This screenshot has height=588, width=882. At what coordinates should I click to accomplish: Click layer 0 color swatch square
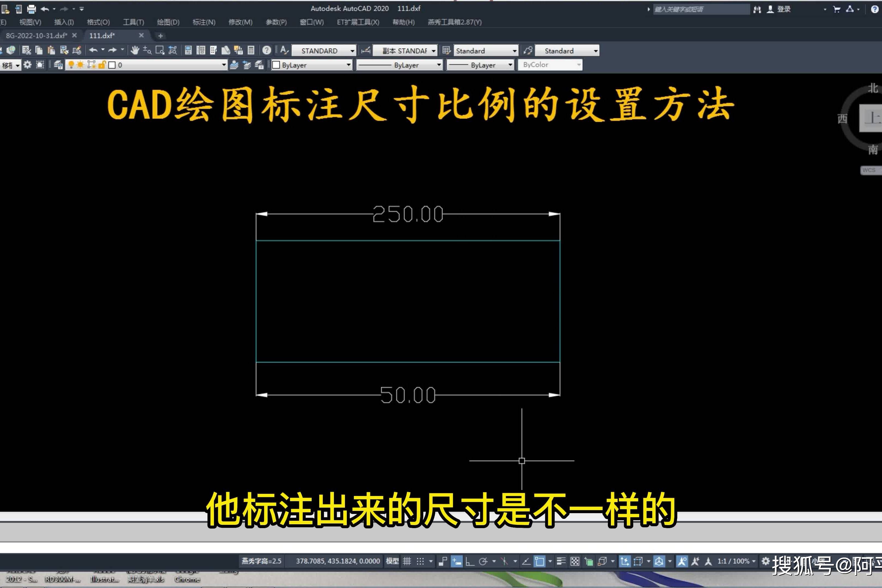pos(112,65)
